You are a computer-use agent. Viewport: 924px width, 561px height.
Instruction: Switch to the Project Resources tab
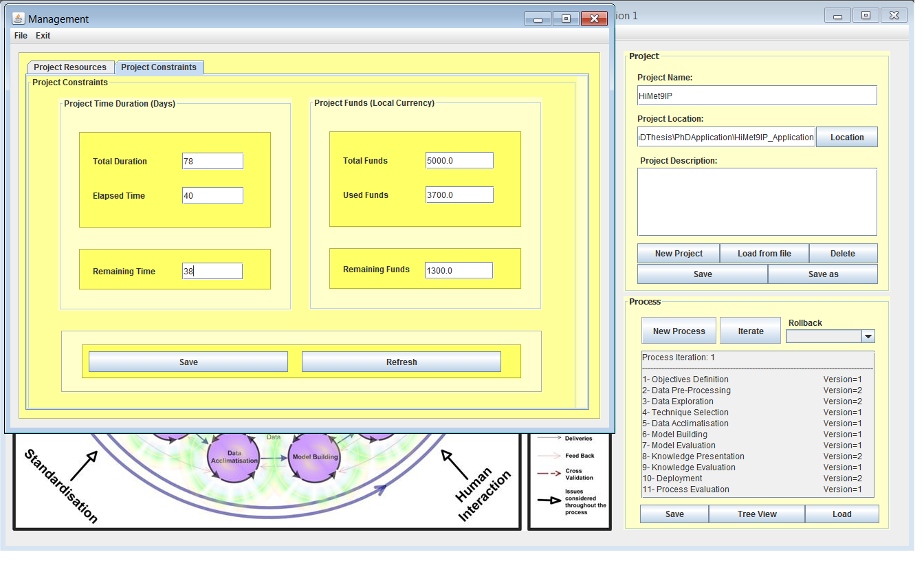(x=70, y=67)
